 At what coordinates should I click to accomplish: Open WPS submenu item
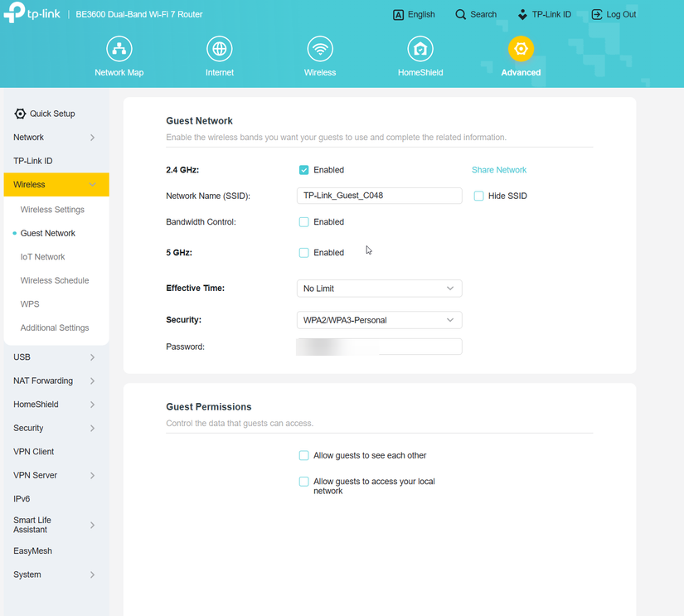[x=30, y=304]
